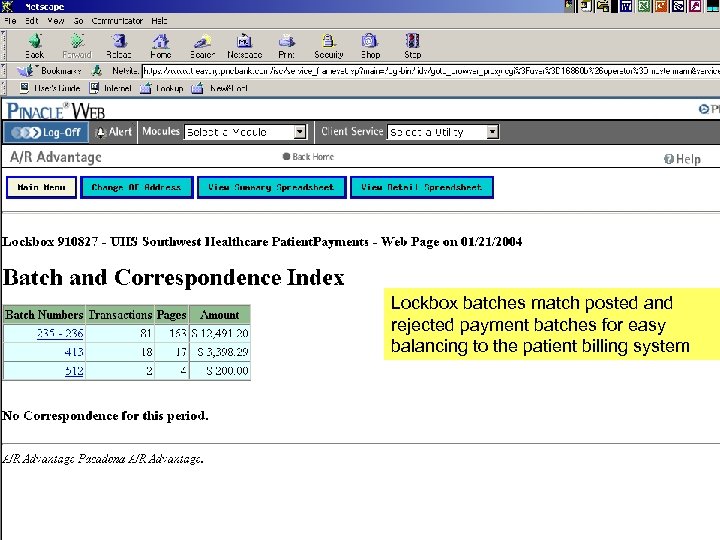Click the Pages column header
The height and width of the screenshot is (540, 720).
171,315
